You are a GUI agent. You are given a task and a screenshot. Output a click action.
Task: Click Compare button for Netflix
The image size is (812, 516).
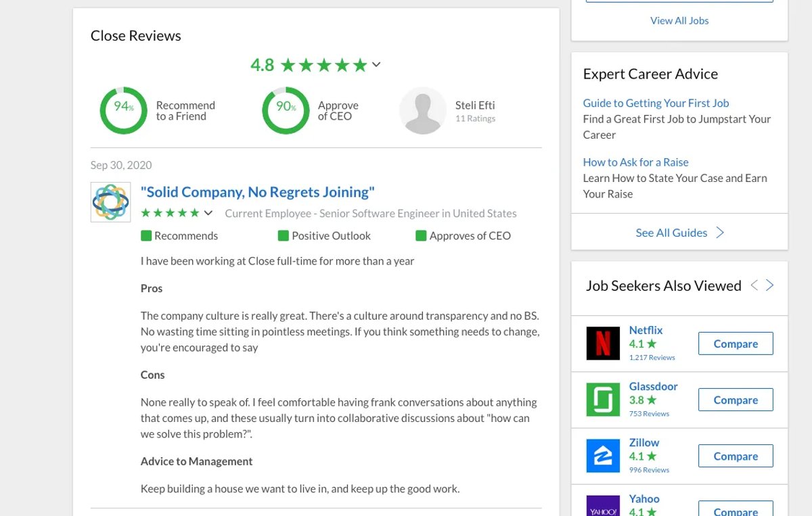click(x=736, y=344)
